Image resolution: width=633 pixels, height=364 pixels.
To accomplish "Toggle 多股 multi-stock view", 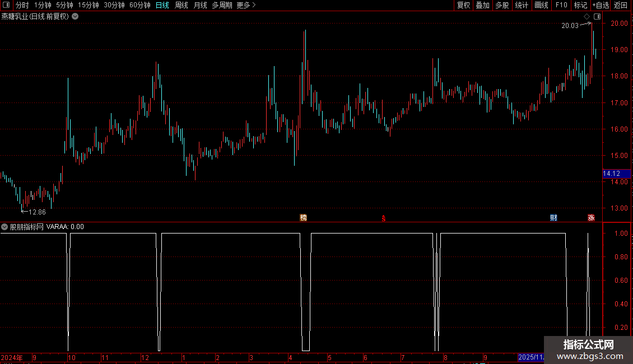I will pos(502,5).
